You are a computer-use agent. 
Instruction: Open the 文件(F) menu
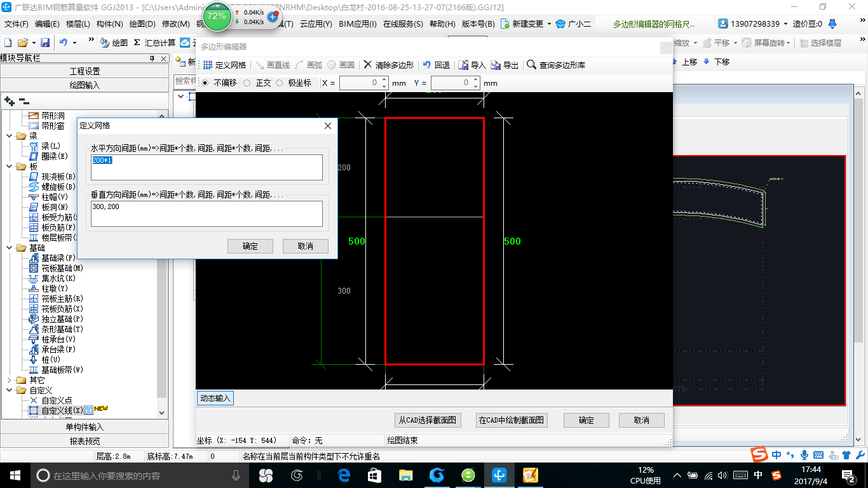point(17,24)
